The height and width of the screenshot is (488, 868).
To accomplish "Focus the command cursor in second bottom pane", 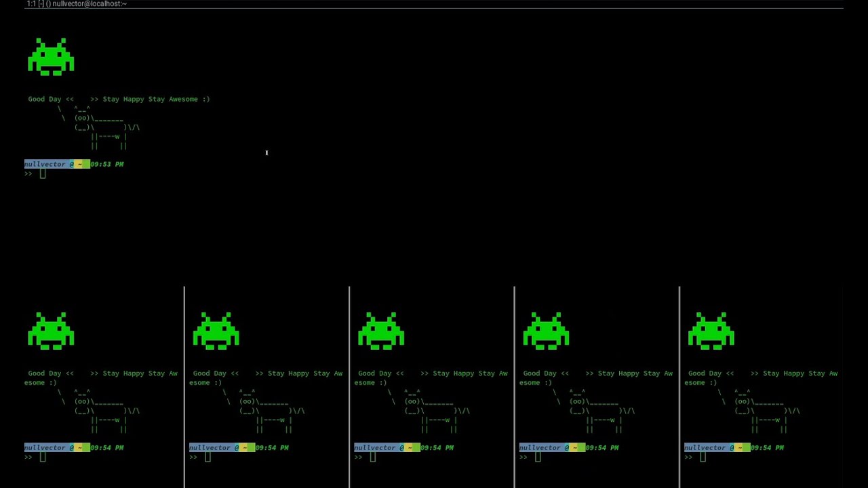I will point(208,457).
